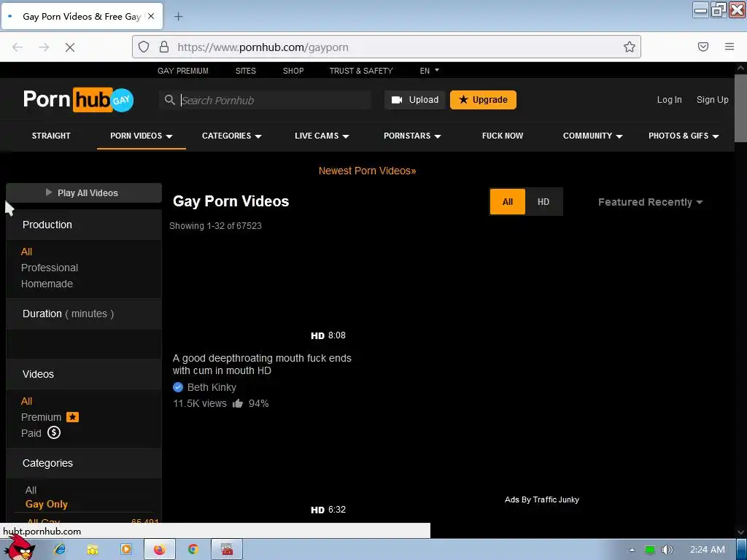Screen dimensions: 747x560
Task: Expand the CATEGORIES navigation dropdown
Action: pyautogui.click(x=231, y=136)
